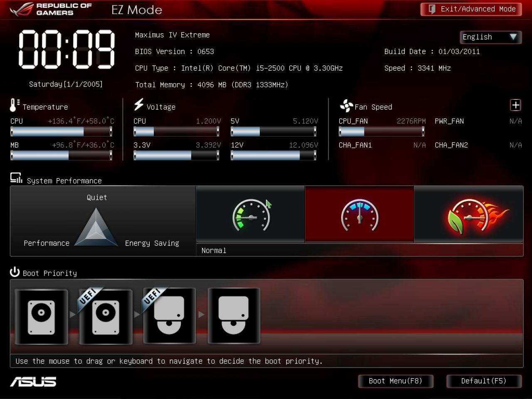This screenshot has height=399, width=532.
Task: Click the Fan Speed fan icon
Action: click(346, 106)
